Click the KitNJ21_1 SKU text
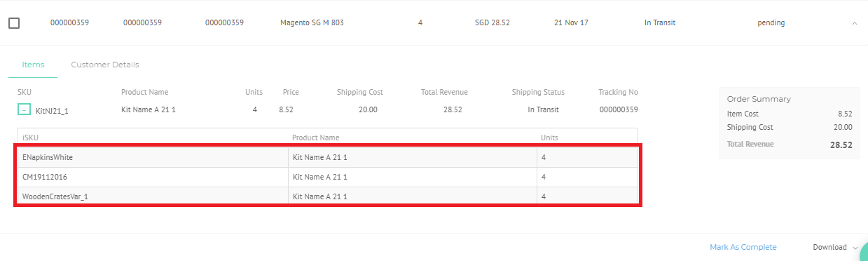The width and height of the screenshot is (868, 261). (x=52, y=110)
